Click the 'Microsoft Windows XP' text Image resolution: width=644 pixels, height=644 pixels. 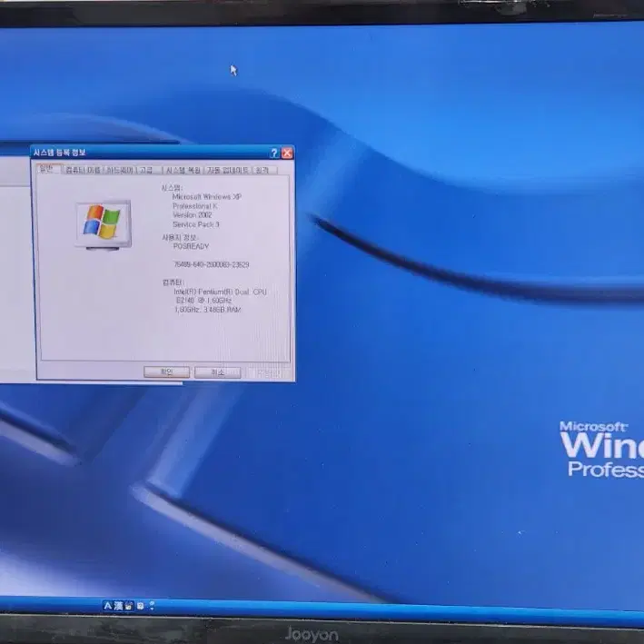[207, 197]
